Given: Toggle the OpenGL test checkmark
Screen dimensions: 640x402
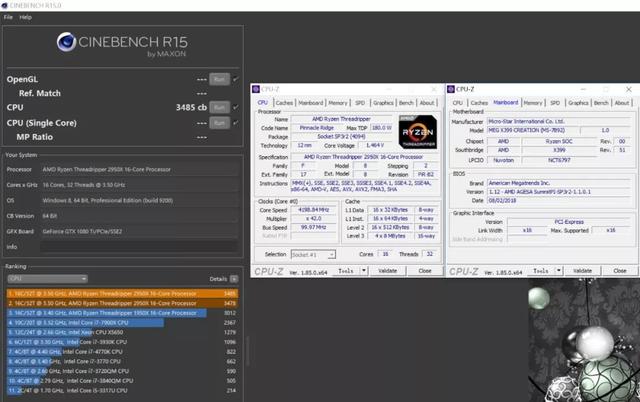Looking at the screenshot, I should [x=236, y=79].
